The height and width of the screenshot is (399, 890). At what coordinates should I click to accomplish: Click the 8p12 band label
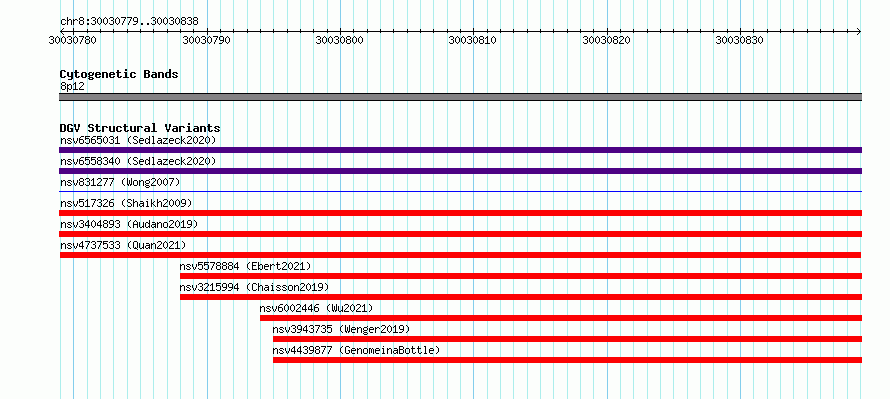(x=72, y=87)
